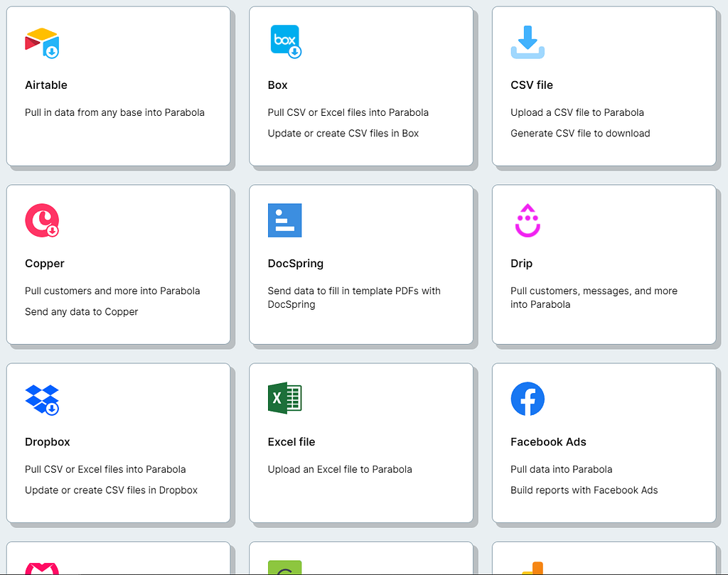Select Dropbox card's 'Pull CSV or Excel files' text
This screenshot has width=728, height=575.
(x=105, y=469)
